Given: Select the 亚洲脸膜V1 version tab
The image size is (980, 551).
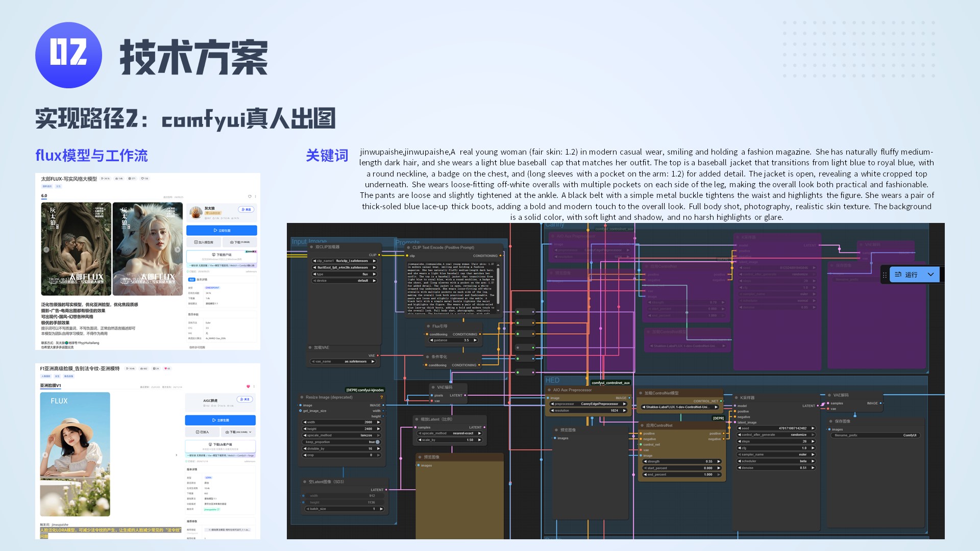Looking at the screenshot, I should [51, 386].
